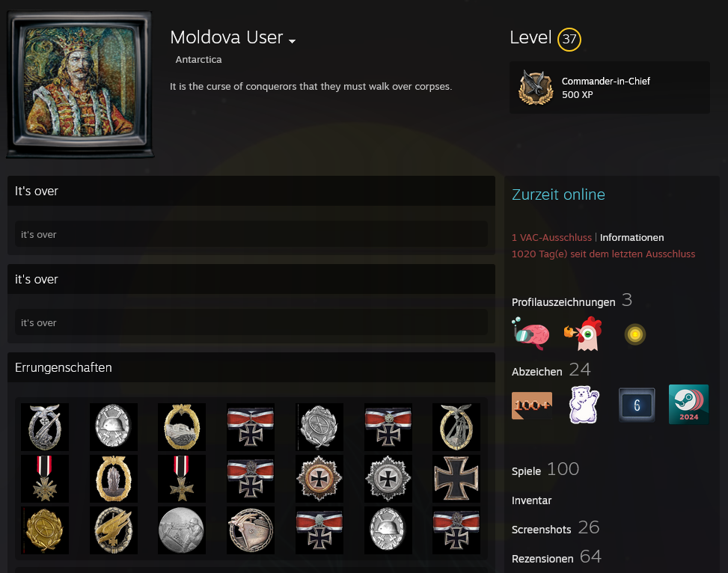
Task: Select the golden coin profile award
Action: [635, 334]
